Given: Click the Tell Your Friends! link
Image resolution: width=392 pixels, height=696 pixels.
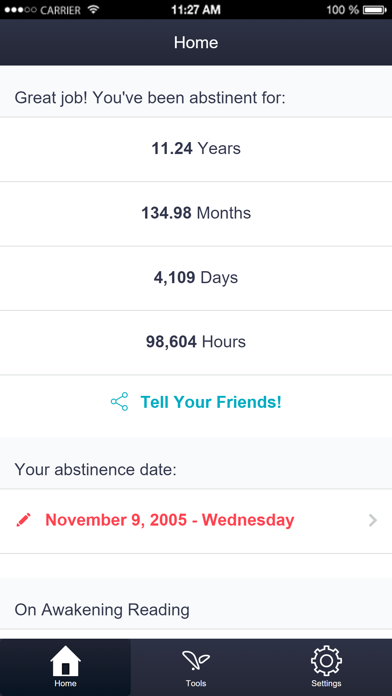Looking at the screenshot, I should [x=211, y=402].
